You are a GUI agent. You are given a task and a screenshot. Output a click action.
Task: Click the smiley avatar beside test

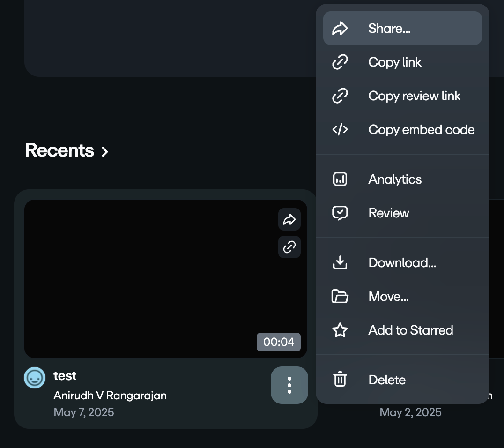tap(35, 378)
